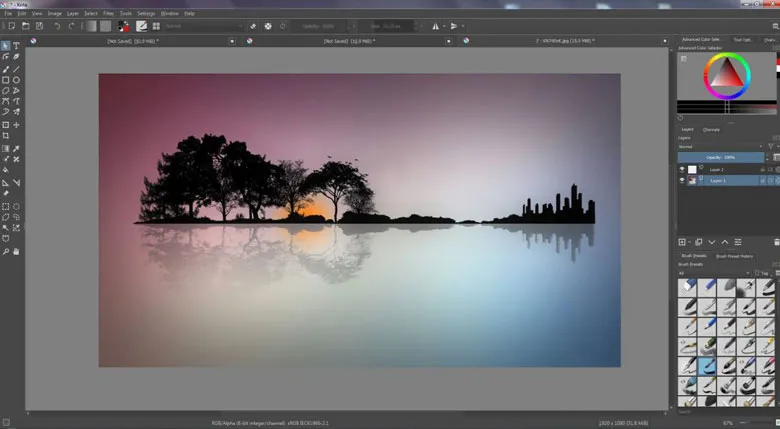
Task: Select the Crop tool
Action: point(6,135)
